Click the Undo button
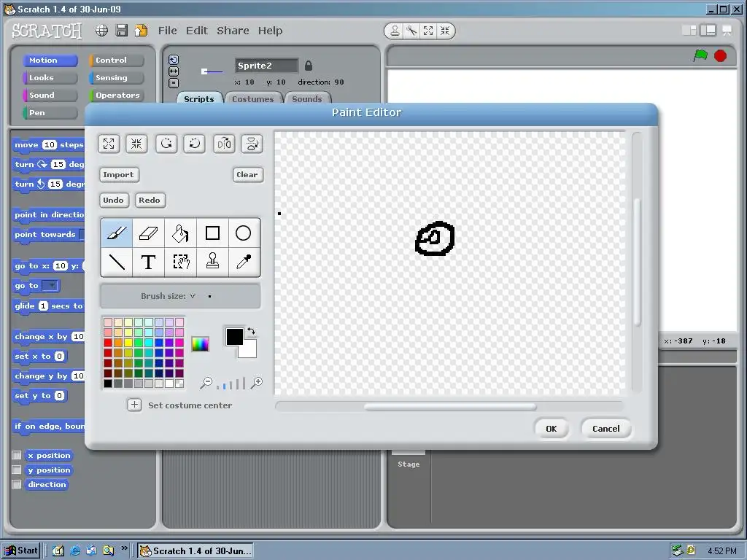Viewport: 747px width, 560px height. click(x=113, y=200)
